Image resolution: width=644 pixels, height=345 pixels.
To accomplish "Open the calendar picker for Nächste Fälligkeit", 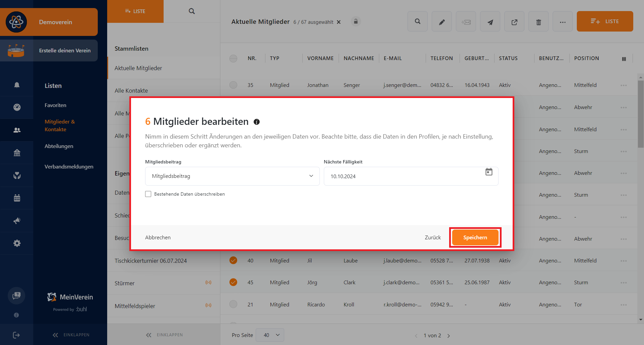I will [x=489, y=172].
